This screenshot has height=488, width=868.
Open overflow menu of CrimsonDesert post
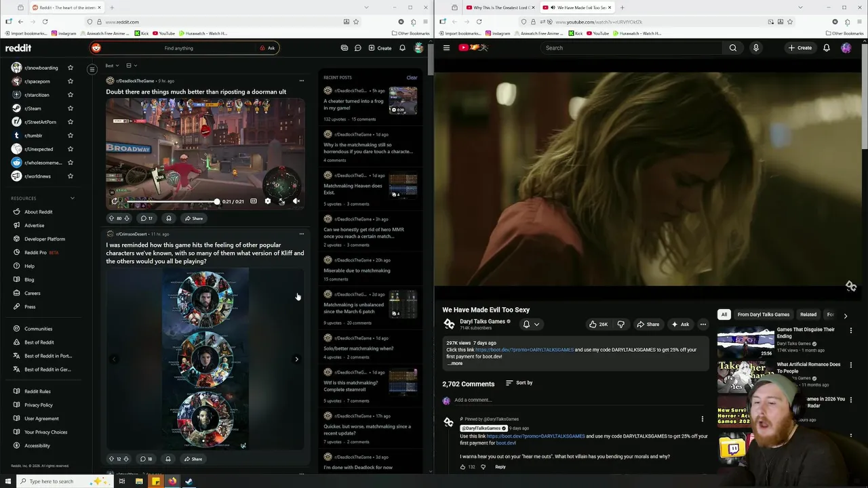[x=302, y=234]
